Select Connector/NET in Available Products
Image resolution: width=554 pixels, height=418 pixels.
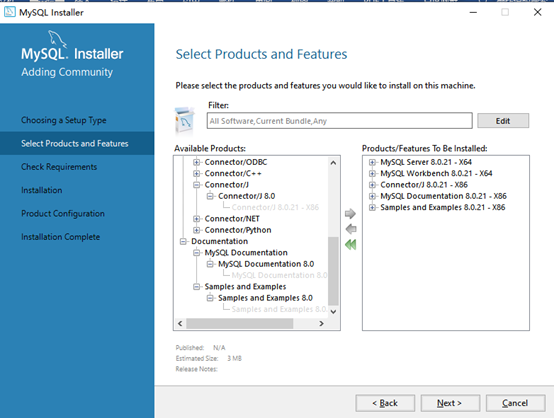232,219
